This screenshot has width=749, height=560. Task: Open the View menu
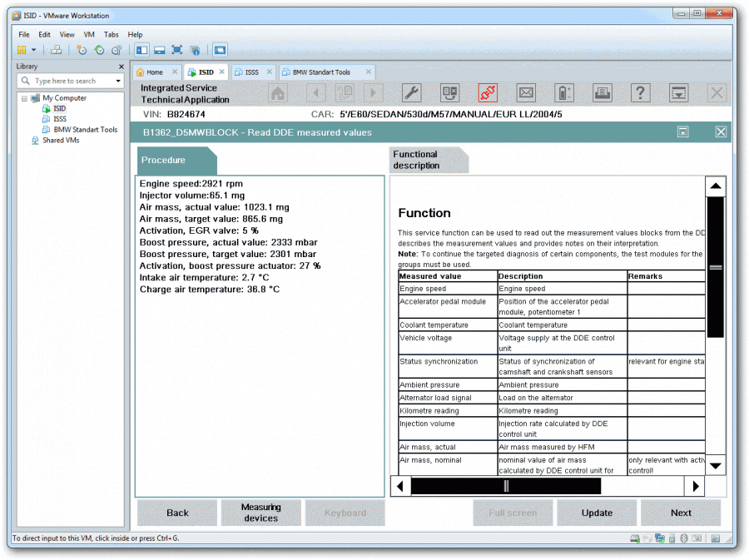pos(67,34)
